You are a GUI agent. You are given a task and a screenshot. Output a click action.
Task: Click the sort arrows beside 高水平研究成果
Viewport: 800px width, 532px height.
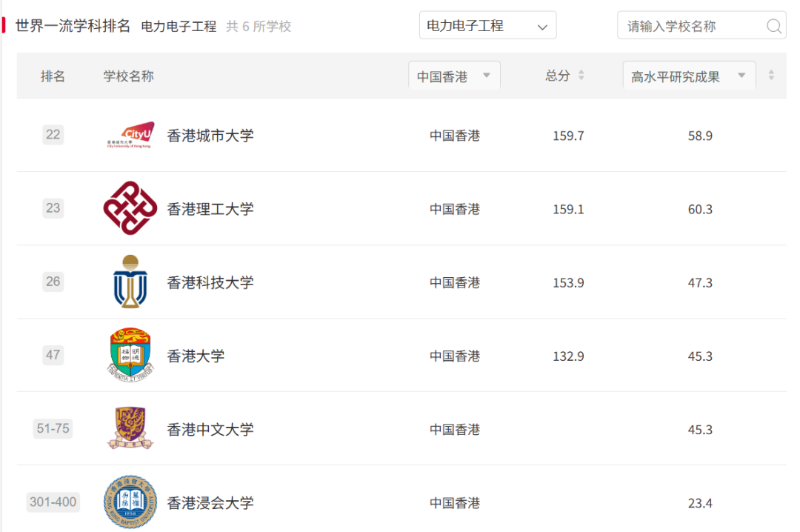point(772,75)
